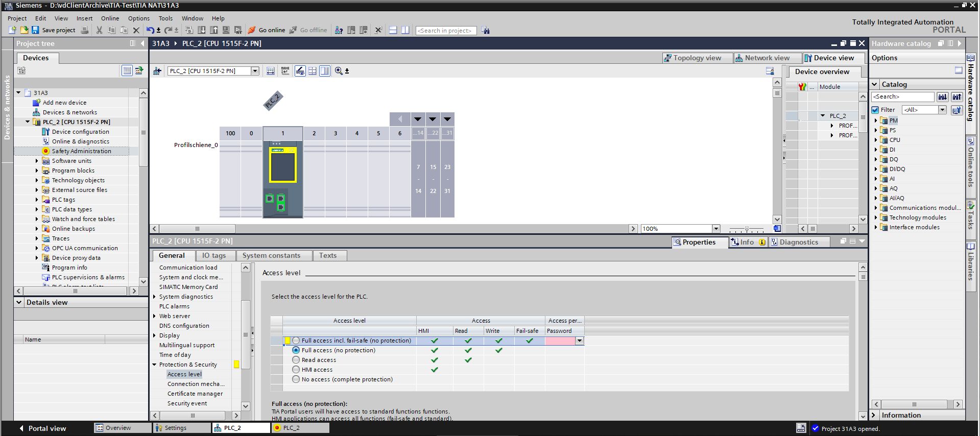This screenshot has width=980, height=436.
Task: Open the 100% zoom level dropdown
Action: (716, 229)
